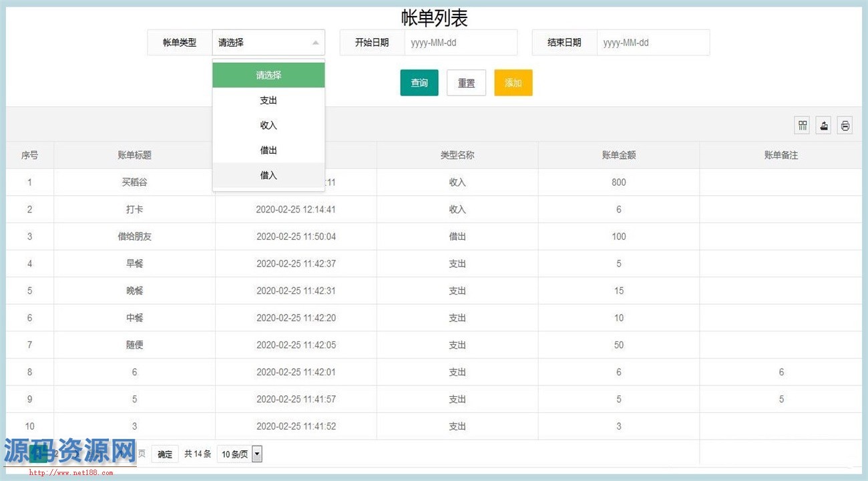This screenshot has width=868, height=481.
Task: Click the 开始日期 field label
Action: (x=372, y=42)
